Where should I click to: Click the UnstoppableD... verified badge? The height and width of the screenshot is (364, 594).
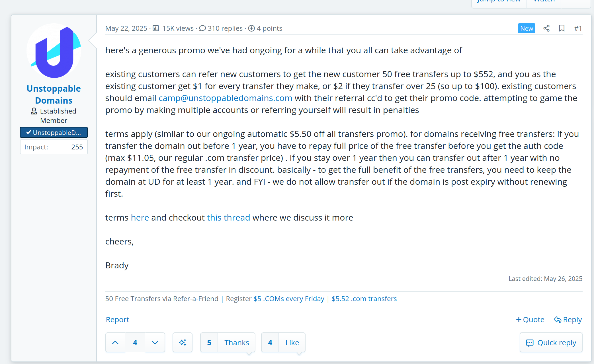click(x=54, y=132)
